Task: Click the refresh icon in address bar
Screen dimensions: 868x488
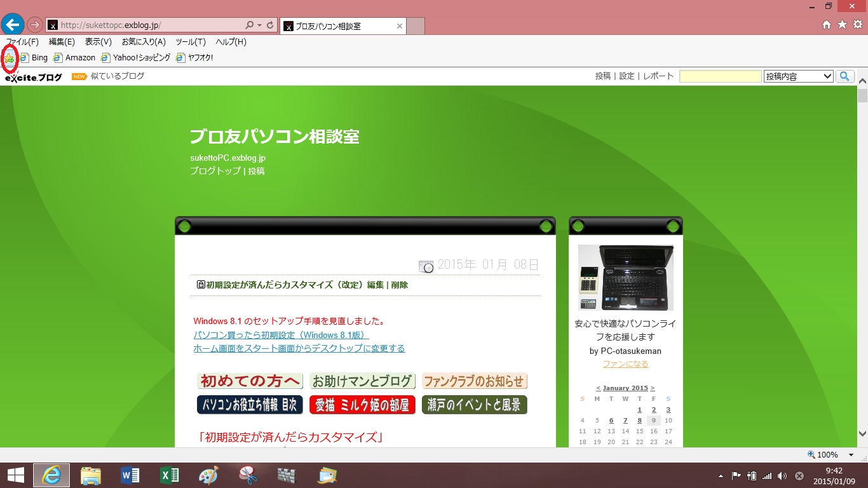Action: 270,25
